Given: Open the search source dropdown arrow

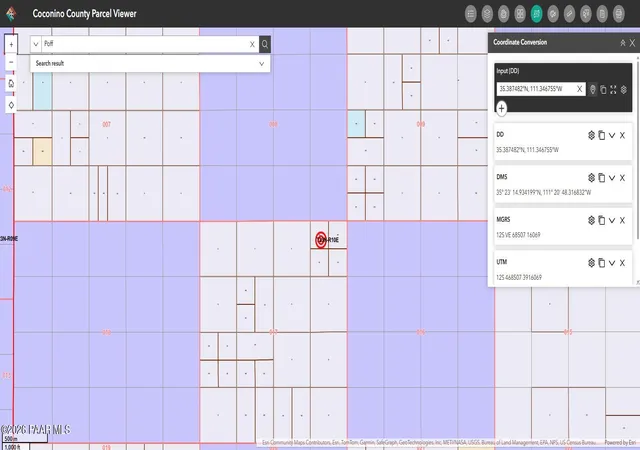Looking at the screenshot, I should click(x=36, y=44).
